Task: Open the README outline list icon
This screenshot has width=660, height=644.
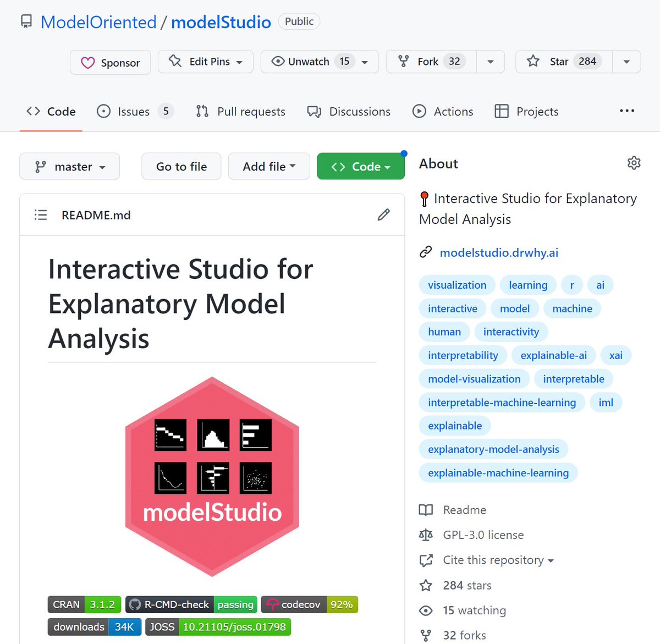Action: 41,215
